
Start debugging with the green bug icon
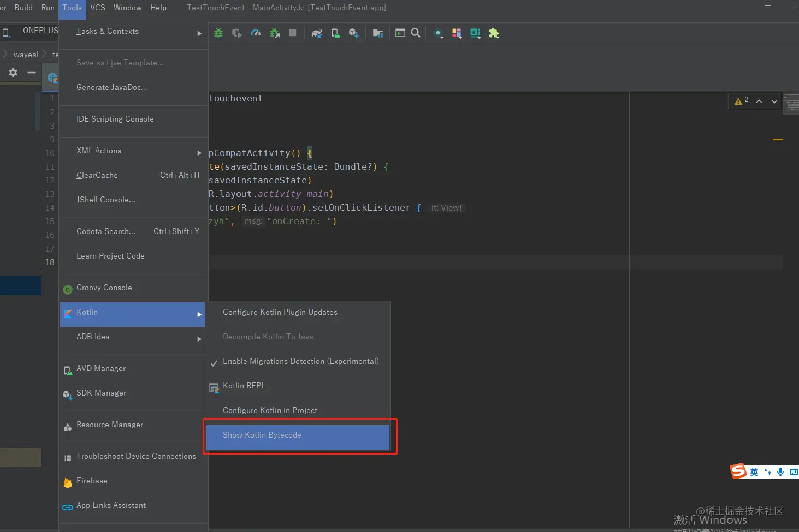pyautogui.click(x=218, y=33)
